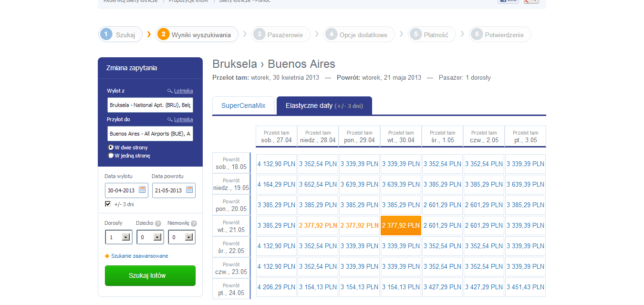644x305 pixels.
Task: Select the W dwie strony radio button
Action: point(111,147)
